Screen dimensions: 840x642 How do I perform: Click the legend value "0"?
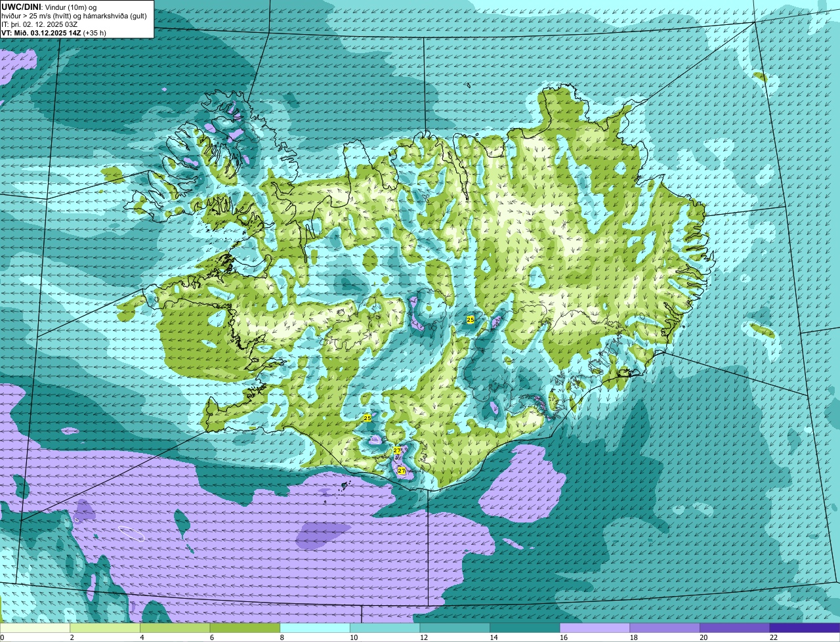tap(3, 637)
